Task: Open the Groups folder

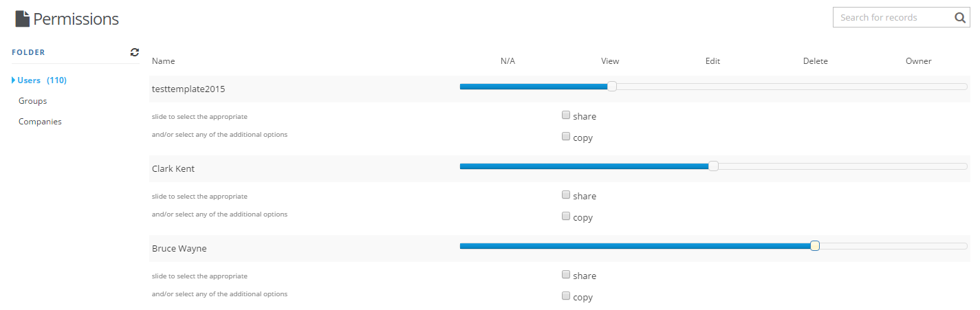Action: [33, 101]
